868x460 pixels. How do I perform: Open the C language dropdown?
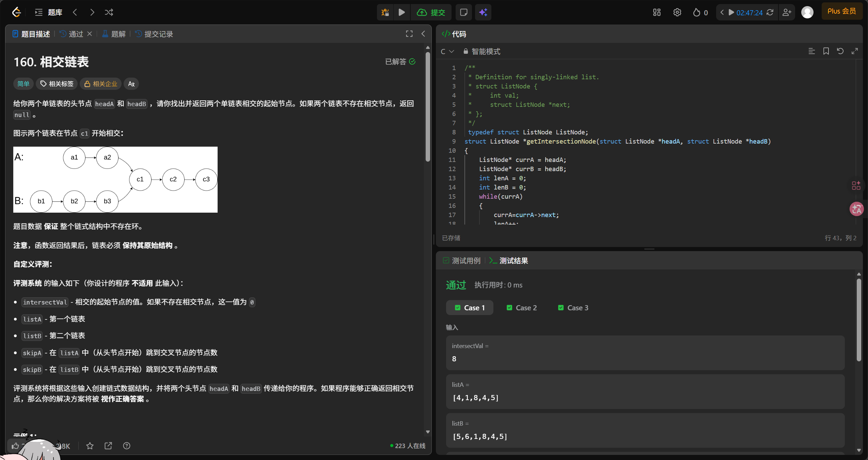[x=447, y=51]
